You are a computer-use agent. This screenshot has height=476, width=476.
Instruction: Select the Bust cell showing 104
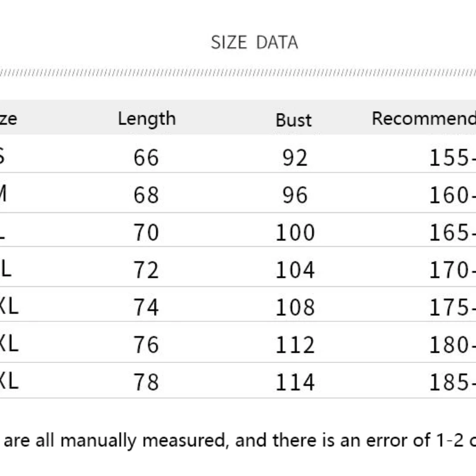295,271
